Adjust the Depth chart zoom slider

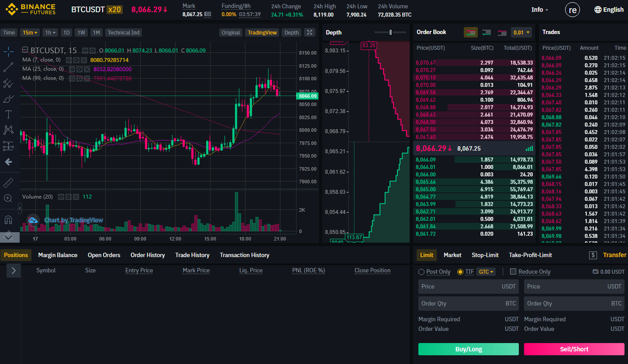point(391,32)
